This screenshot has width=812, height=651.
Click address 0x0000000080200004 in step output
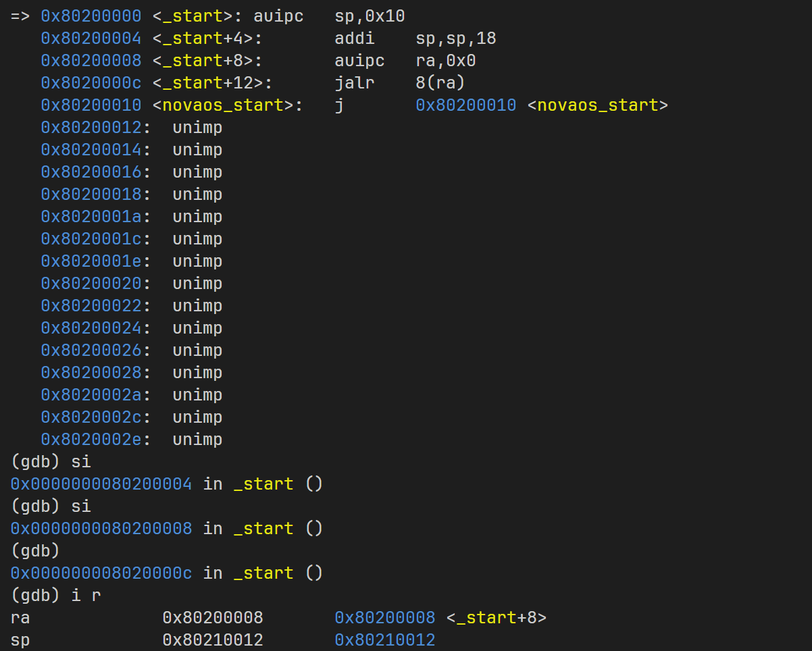pos(101,484)
